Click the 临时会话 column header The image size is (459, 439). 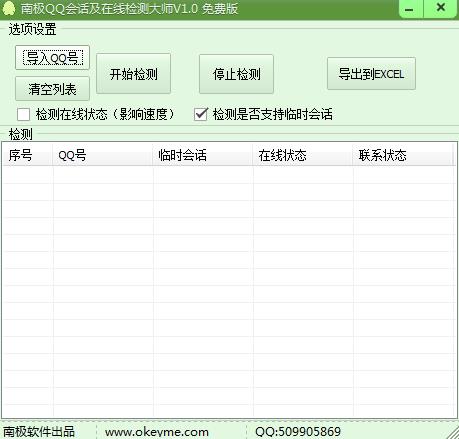(x=203, y=155)
